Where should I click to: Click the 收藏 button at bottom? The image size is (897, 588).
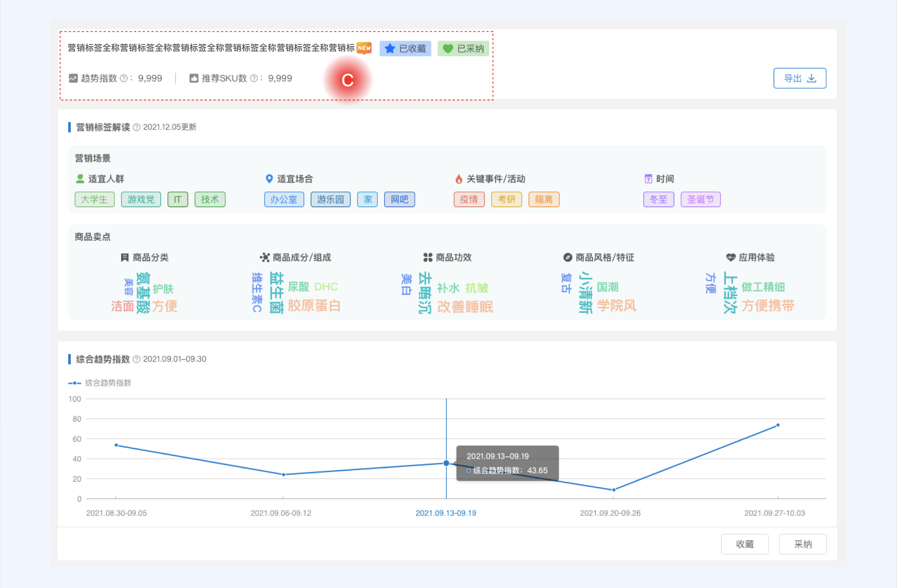pos(745,544)
